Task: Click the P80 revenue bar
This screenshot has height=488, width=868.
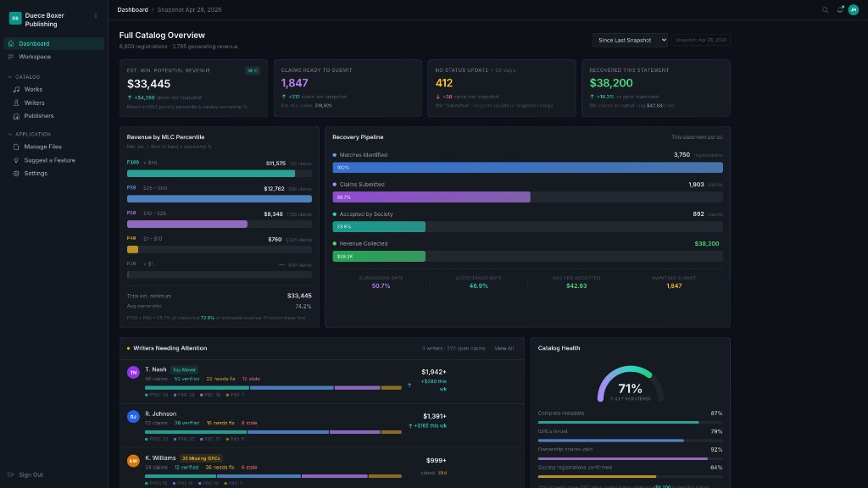Action: [x=220, y=198]
